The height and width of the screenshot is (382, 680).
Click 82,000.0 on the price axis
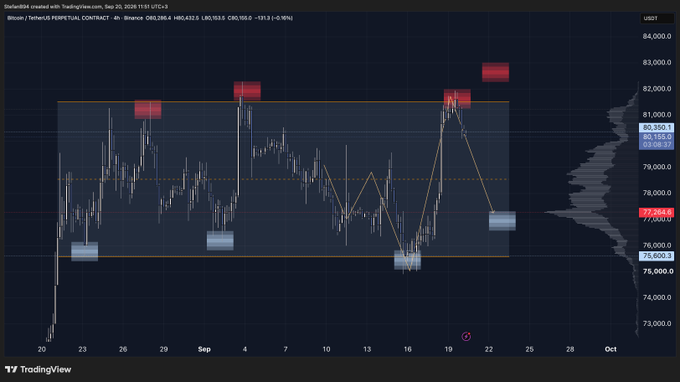(x=657, y=88)
